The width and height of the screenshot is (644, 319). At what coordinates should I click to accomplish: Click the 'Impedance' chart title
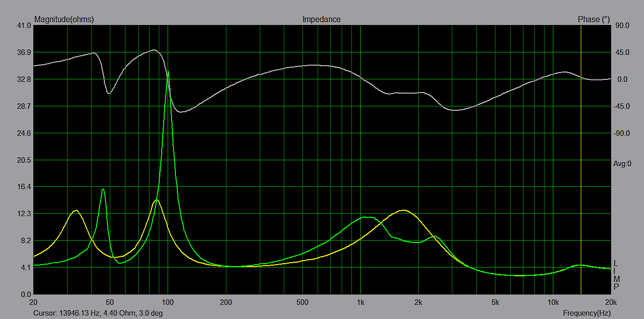[x=322, y=20]
